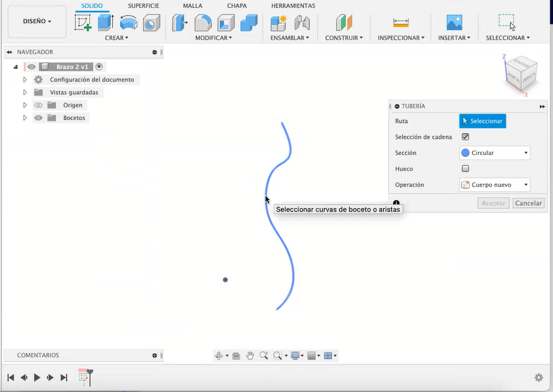Select the Fillet tool icon
The image size is (553, 392).
click(203, 22)
